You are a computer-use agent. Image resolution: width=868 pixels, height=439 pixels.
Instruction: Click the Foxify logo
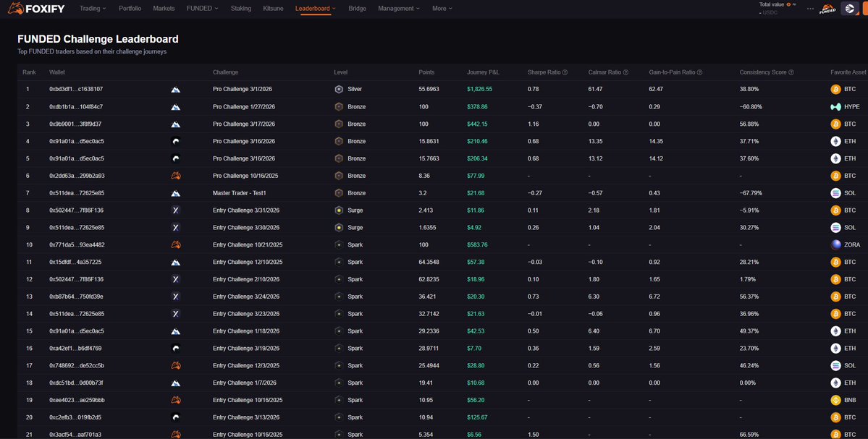click(36, 9)
